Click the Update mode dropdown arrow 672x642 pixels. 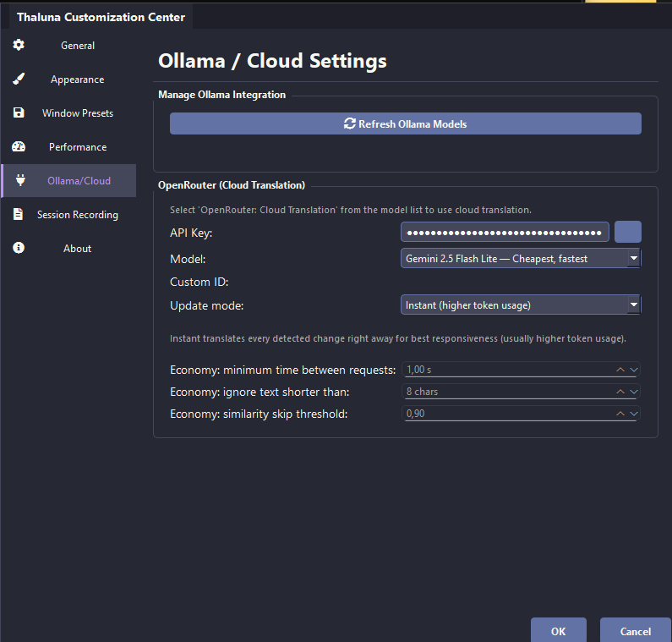click(x=633, y=305)
